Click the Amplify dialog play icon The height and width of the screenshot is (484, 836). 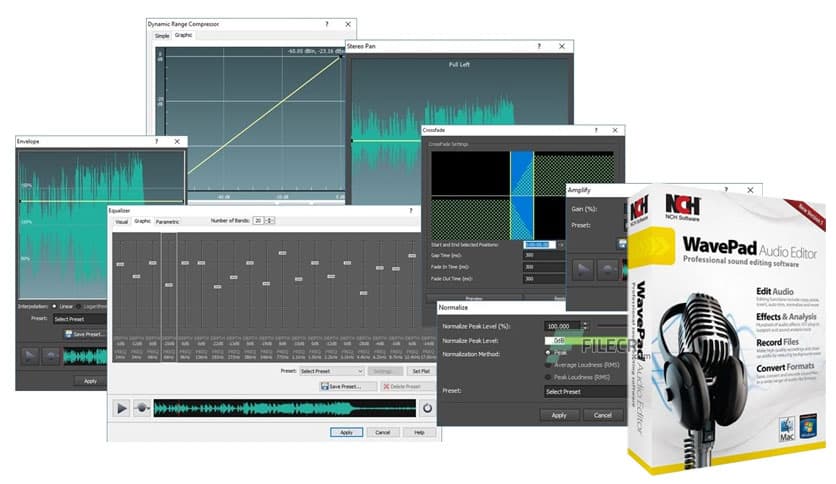pyautogui.click(x=581, y=269)
